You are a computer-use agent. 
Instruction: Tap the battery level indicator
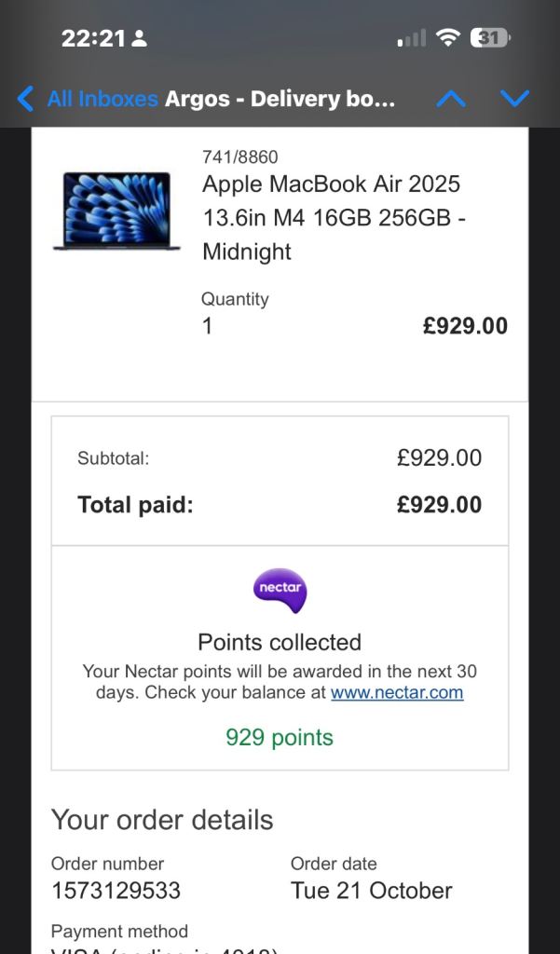tap(490, 38)
